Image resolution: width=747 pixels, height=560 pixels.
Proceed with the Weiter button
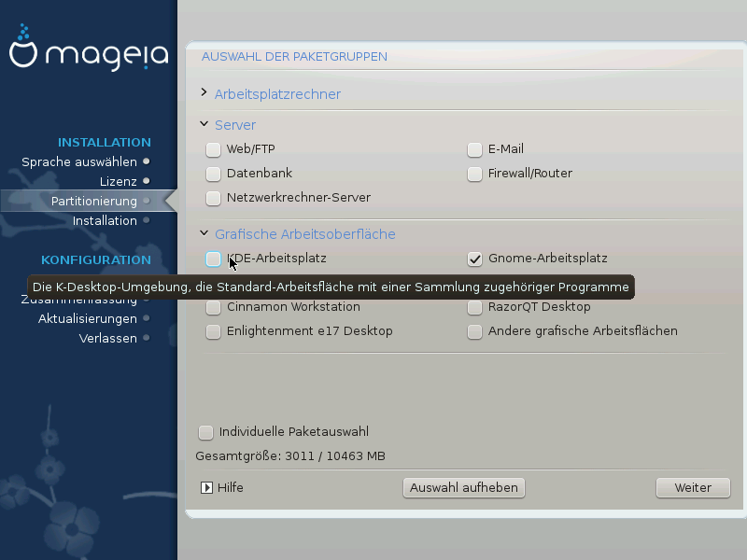coord(693,488)
